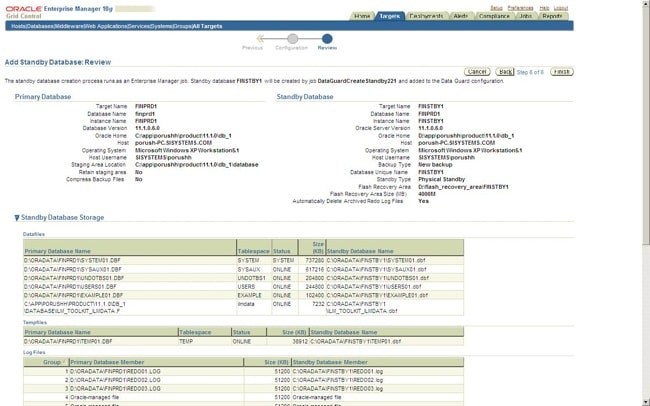This screenshot has width=650, height=406.
Task: Click REDO01.LOG primary log member
Action: 115,371
